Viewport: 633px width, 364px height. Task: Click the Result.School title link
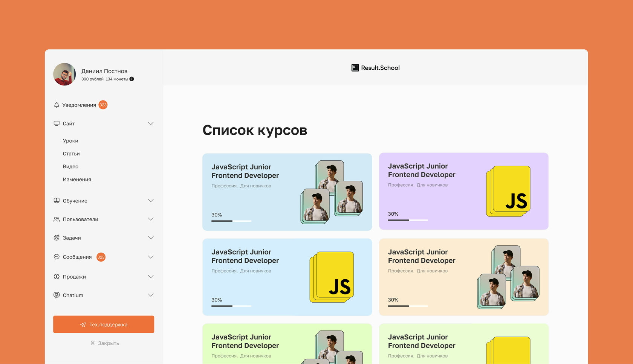[381, 68]
